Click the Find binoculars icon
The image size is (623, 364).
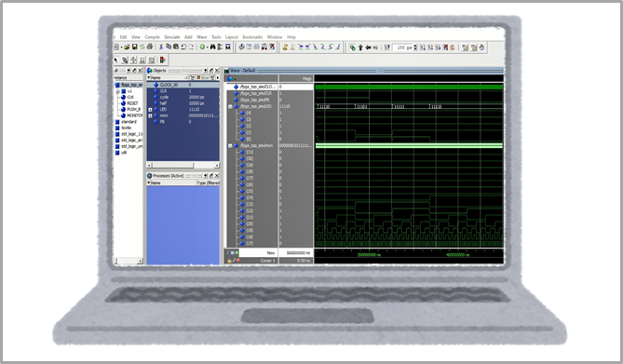click(212, 47)
